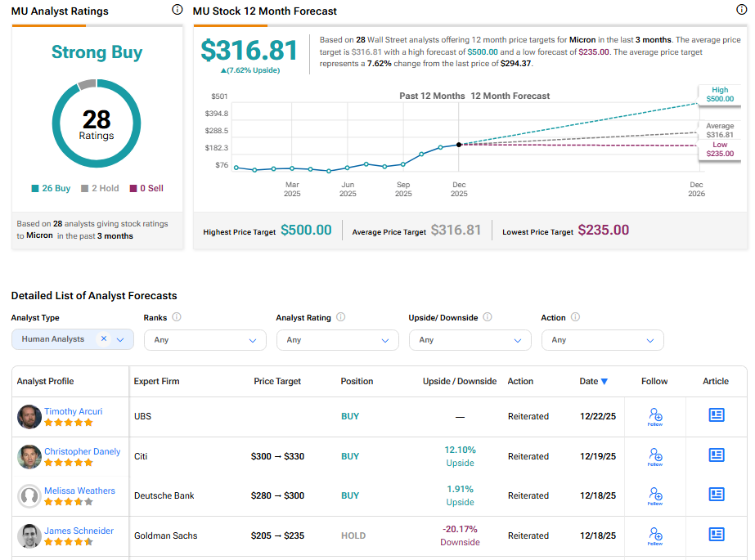This screenshot has width=755, height=560.
Task: Click the Price Target column header
Action: [277, 381]
